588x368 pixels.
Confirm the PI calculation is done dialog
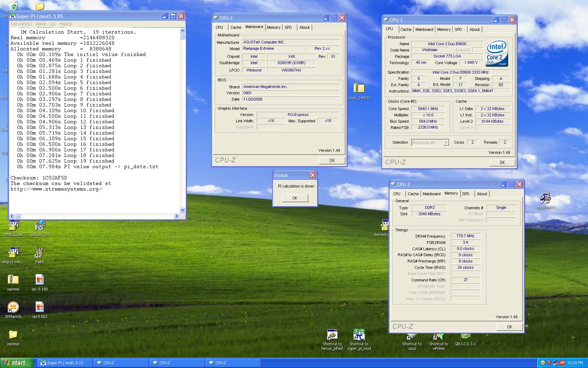tap(295, 198)
